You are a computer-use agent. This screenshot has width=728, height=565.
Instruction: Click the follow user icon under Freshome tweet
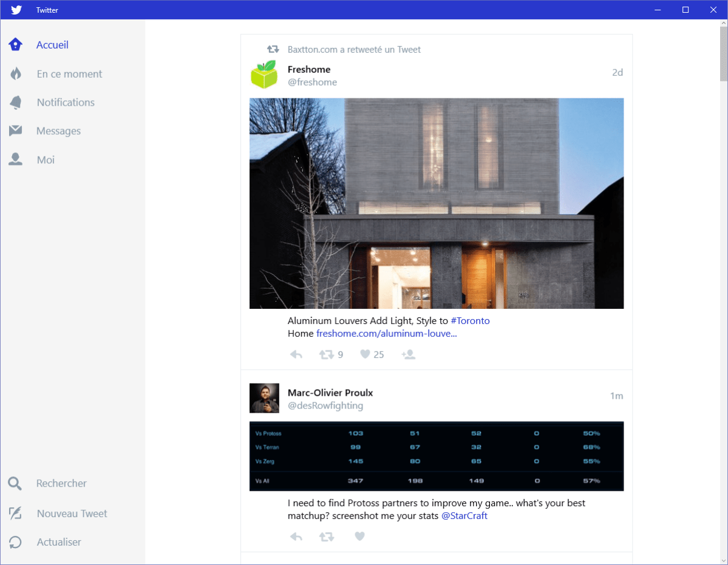[x=408, y=354]
